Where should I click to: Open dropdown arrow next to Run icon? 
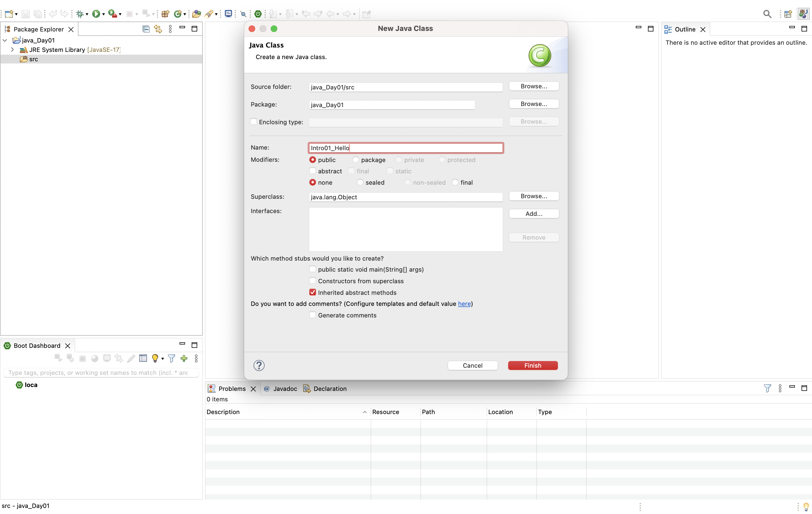coord(104,14)
